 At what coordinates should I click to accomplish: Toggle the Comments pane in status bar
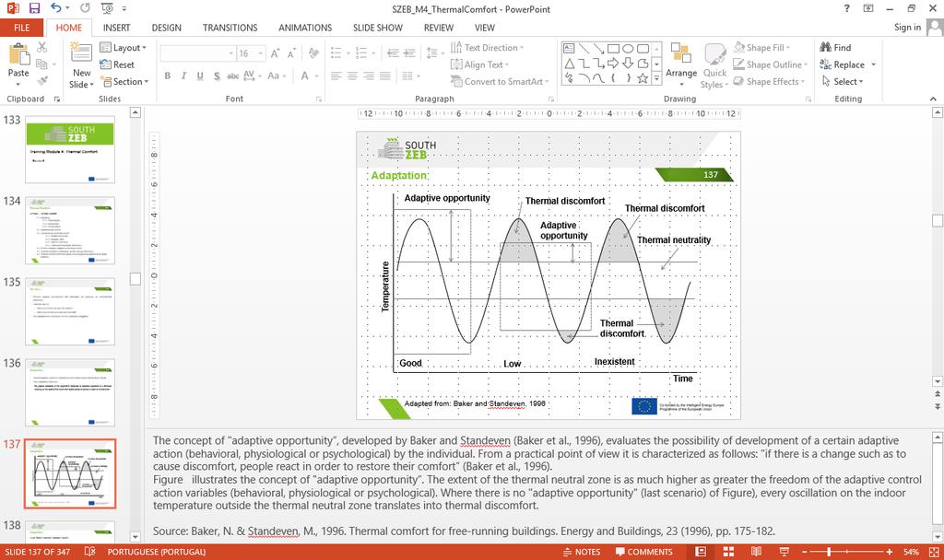point(644,552)
